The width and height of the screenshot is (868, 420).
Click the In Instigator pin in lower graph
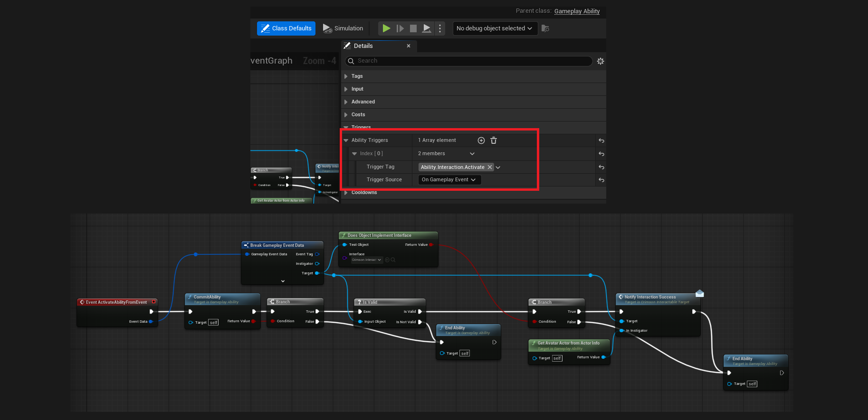click(621, 331)
